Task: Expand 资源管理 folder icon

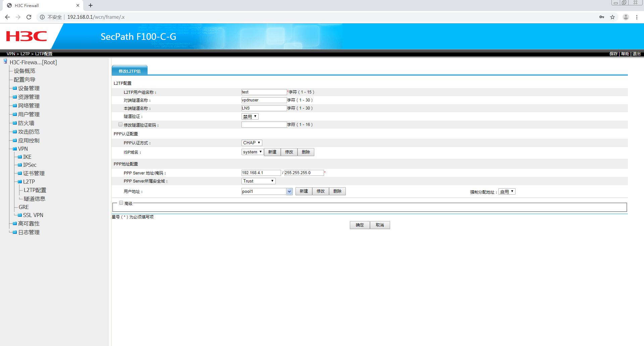Action: tap(15, 97)
